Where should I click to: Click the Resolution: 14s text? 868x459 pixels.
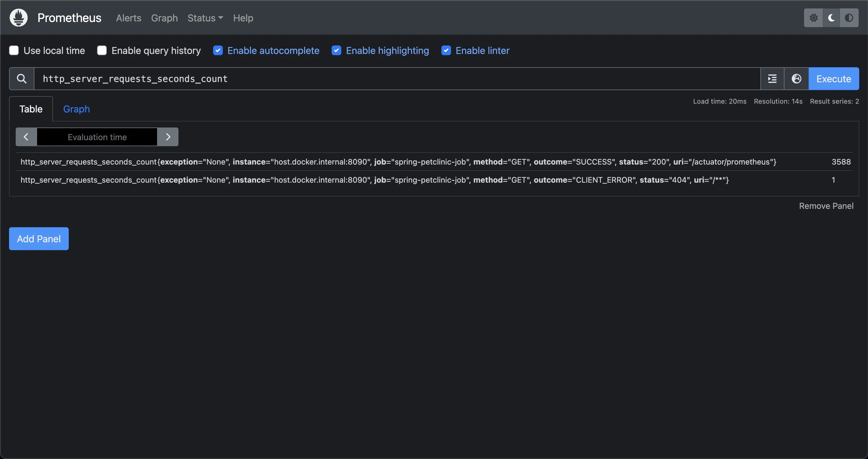[778, 101]
